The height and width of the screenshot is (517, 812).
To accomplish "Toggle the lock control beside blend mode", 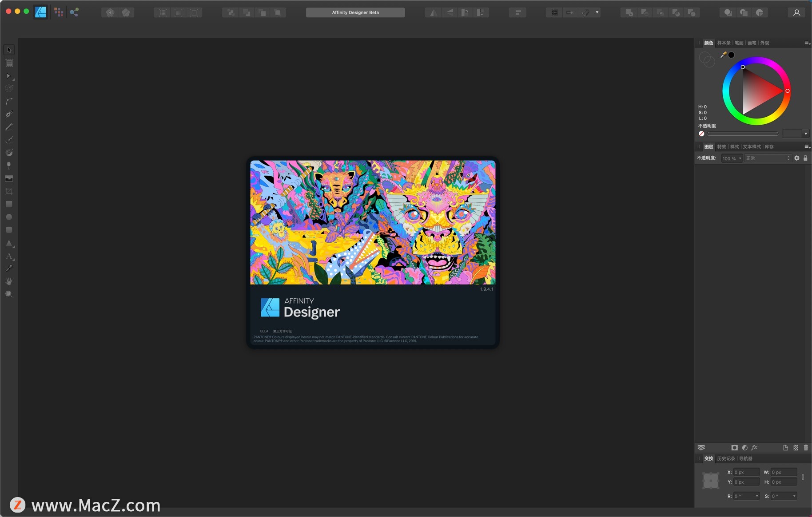I will click(806, 158).
